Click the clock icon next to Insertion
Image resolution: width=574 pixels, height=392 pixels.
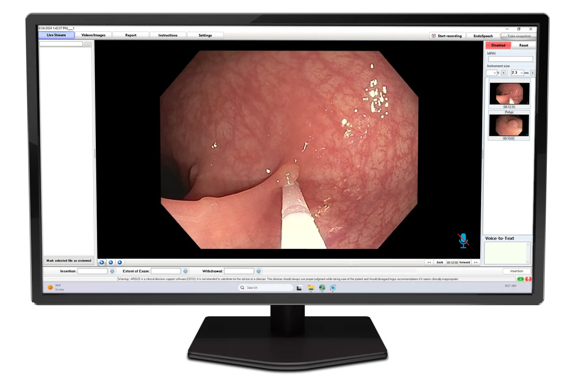tap(112, 271)
